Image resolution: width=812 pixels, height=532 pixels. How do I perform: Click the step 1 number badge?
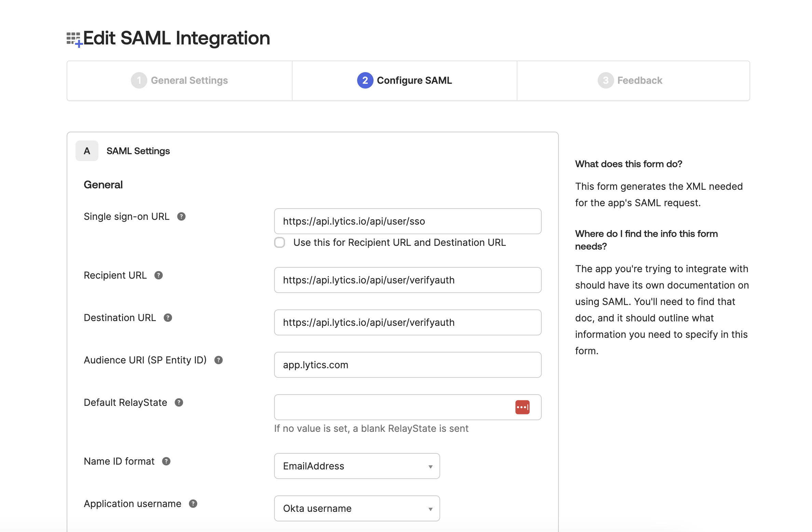point(139,80)
